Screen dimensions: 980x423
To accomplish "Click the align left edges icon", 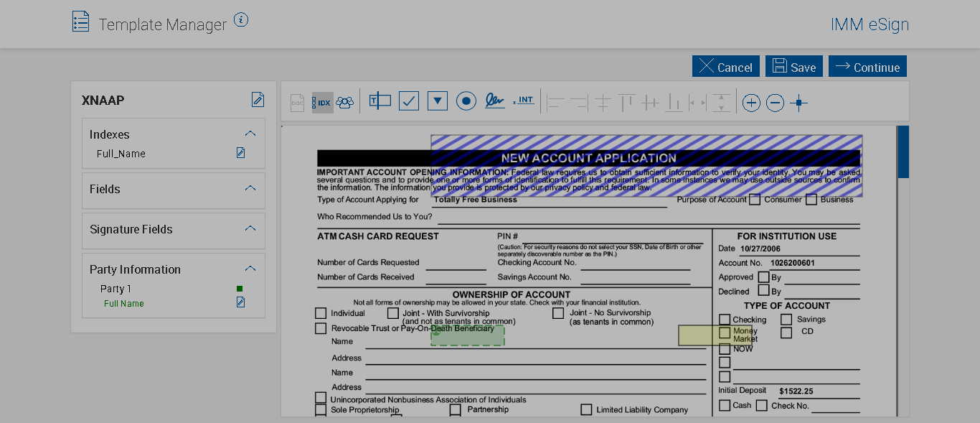I will [556, 103].
